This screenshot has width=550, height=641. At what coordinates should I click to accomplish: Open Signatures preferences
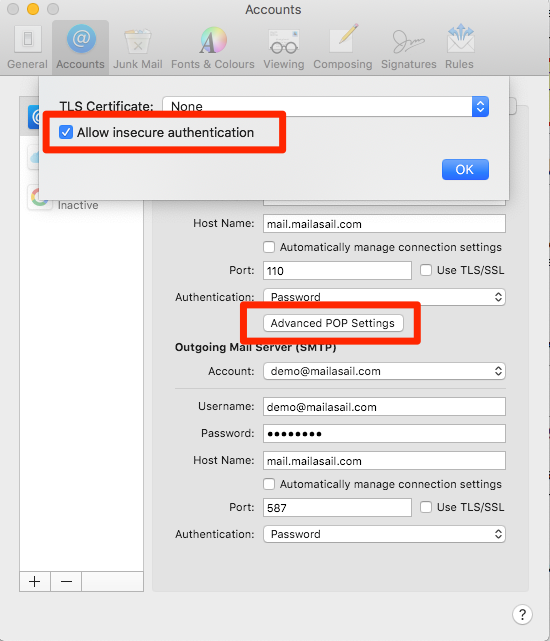pos(409,47)
